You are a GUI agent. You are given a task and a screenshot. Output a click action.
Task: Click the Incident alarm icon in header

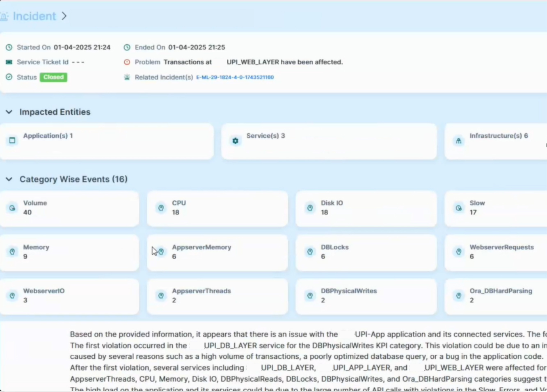[x=4, y=16]
